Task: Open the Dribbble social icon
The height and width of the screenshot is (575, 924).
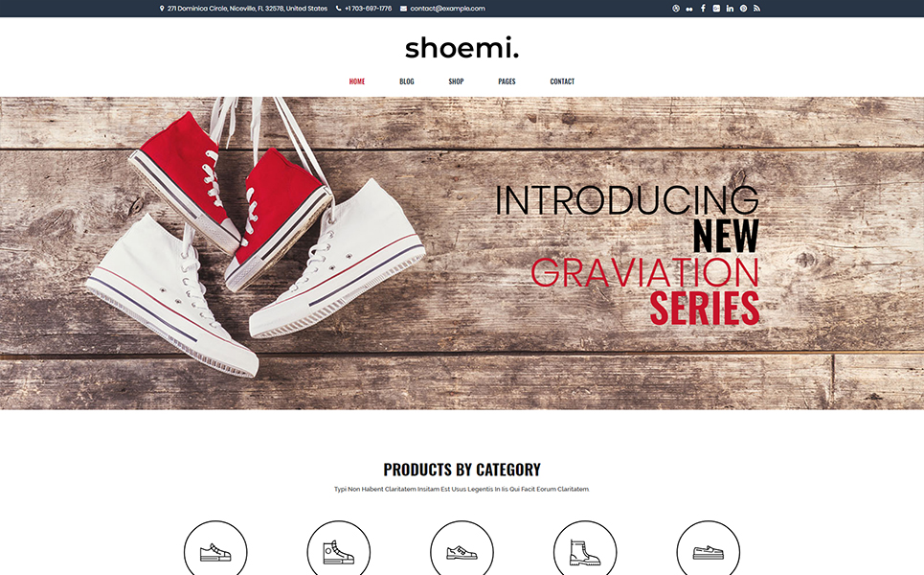Action: [x=676, y=9]
